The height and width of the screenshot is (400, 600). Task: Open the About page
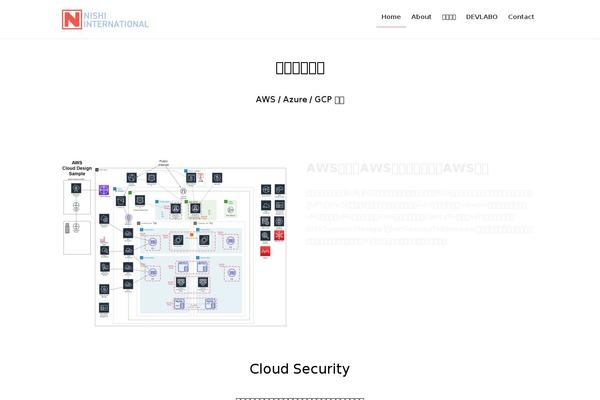[x=421, y=17]
